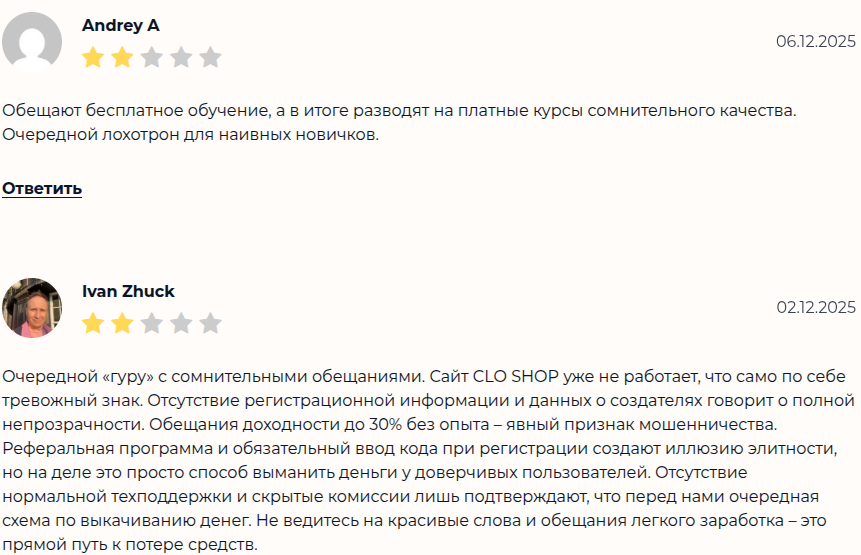
Task: Click second star in Andrey A's rating
Action: point(122,57)
